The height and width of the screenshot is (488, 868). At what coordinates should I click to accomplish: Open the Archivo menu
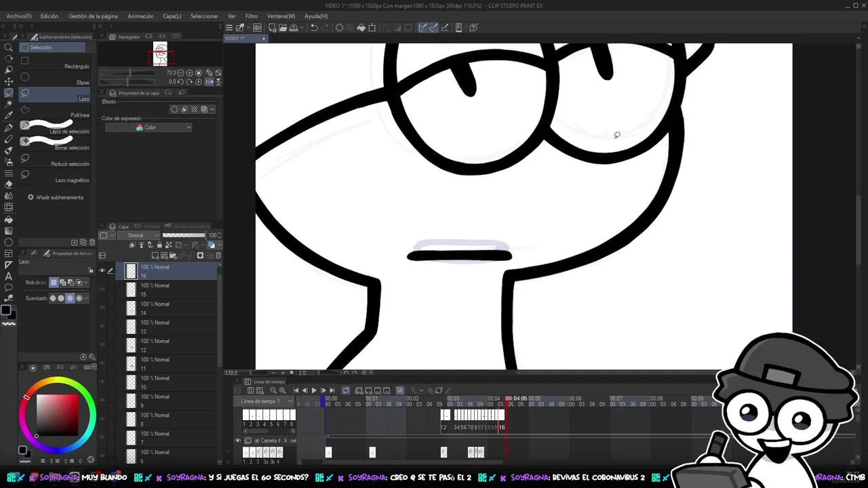coord(19,16)
